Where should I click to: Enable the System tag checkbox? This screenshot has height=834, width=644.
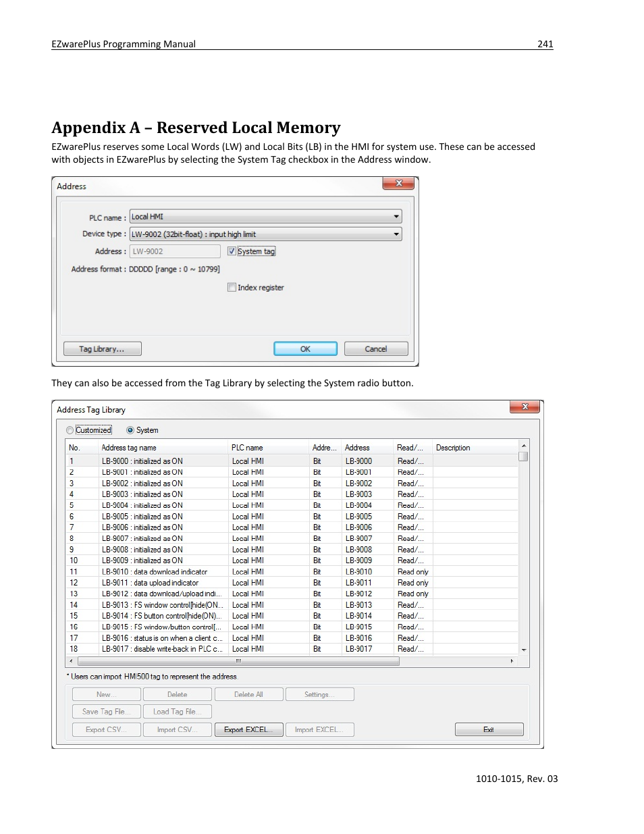point(232,251)
